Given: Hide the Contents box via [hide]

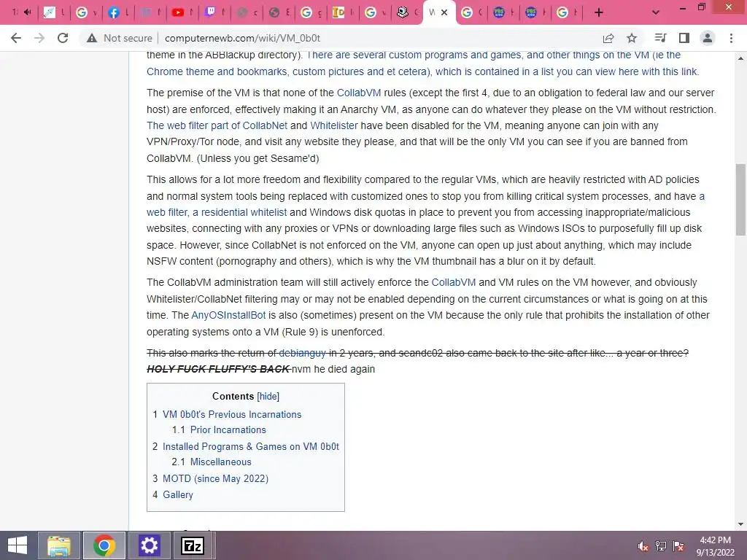Looking at the screenshot, I should tap(268, 396).
